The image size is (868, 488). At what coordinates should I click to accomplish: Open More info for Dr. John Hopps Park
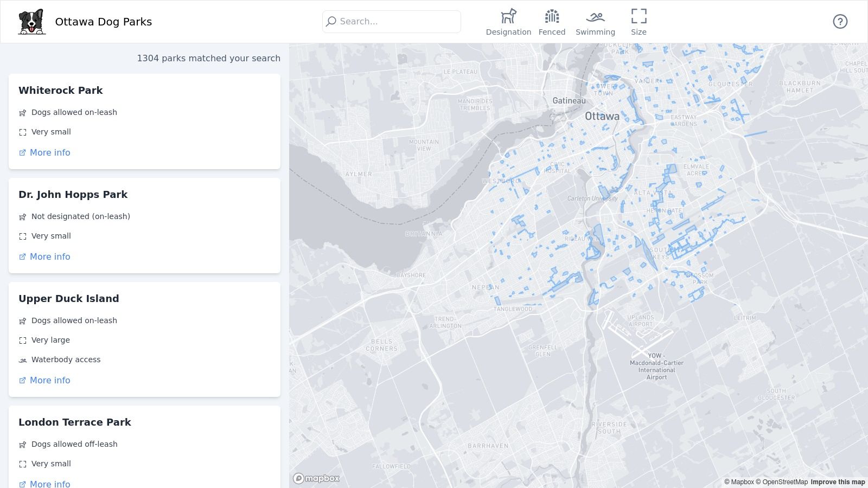(x=49, y=257)
